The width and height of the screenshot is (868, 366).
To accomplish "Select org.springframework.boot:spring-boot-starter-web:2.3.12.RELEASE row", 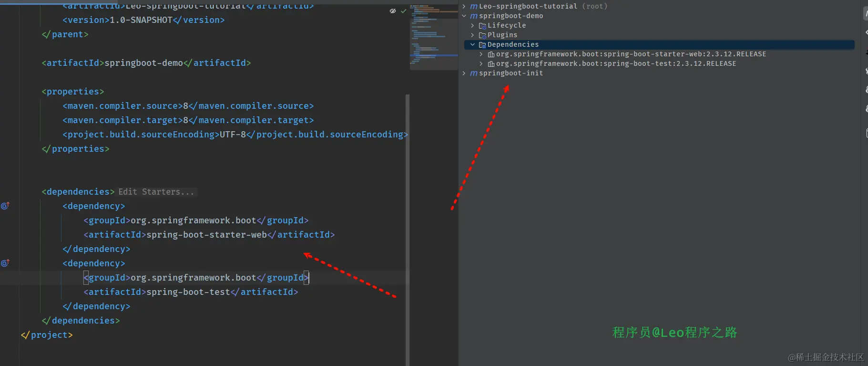I will click(x=659, y=54).
